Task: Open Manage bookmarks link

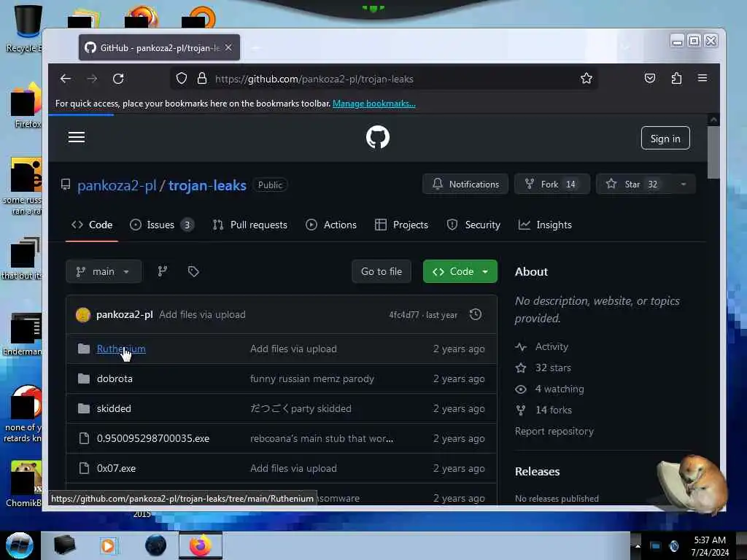Action: tap(374, 104)
